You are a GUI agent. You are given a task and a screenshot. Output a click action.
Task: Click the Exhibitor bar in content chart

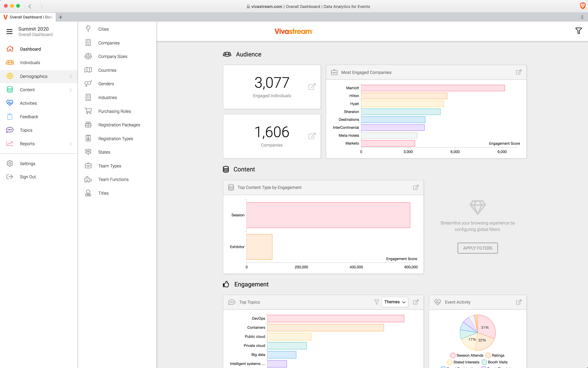pos(260,247)
